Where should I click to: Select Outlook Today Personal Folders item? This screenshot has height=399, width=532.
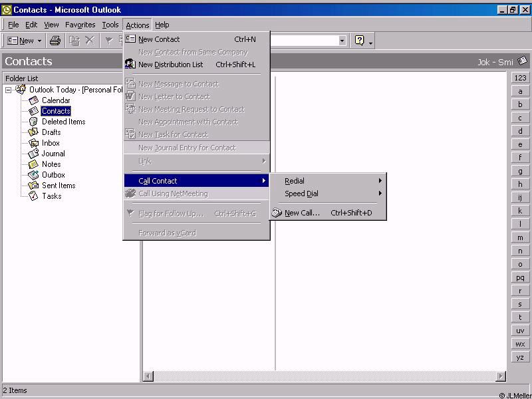(x=76, y=90)
